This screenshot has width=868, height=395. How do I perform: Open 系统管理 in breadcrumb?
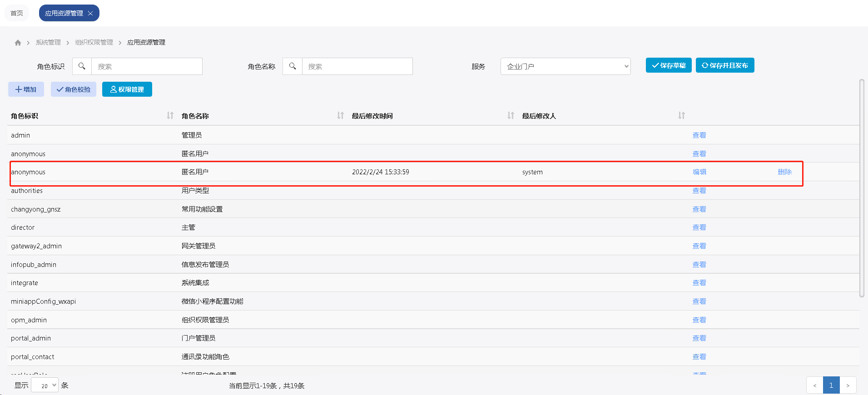point(48,43)
